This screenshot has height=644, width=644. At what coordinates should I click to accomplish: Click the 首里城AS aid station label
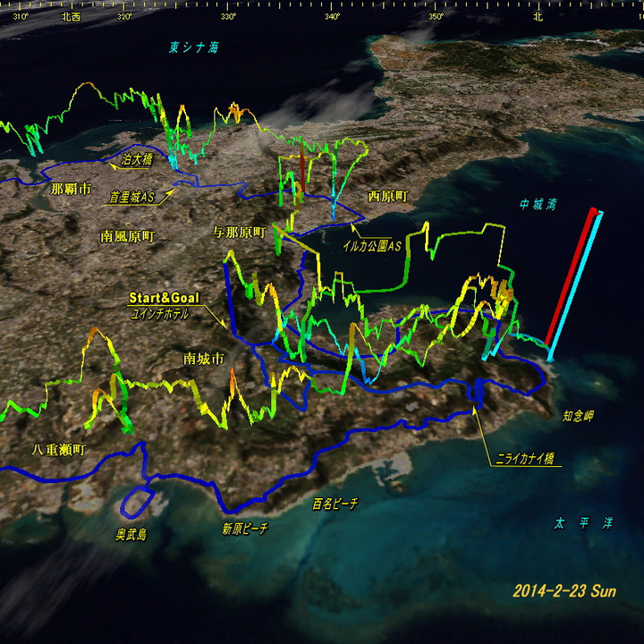pyautogui.click(x=131, y=197)
